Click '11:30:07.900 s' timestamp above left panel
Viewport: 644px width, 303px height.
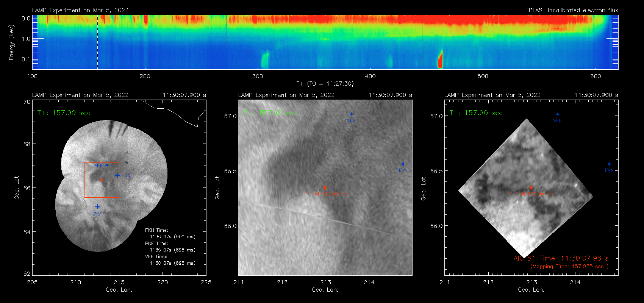coord(184,95)
